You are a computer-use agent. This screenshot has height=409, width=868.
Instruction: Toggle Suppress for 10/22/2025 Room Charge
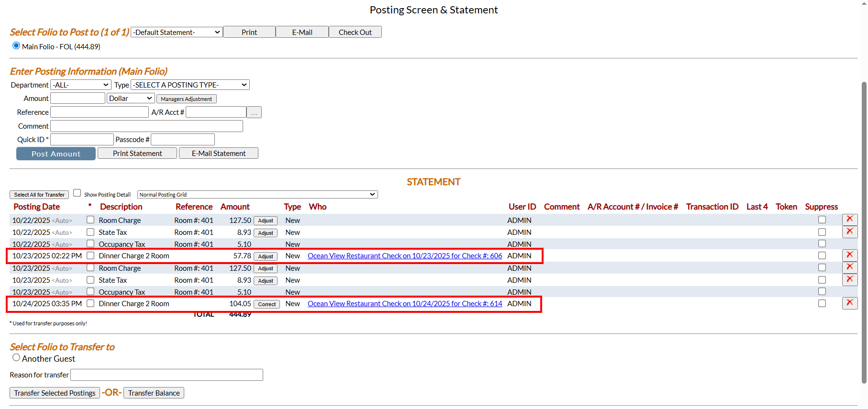[822, 220]
